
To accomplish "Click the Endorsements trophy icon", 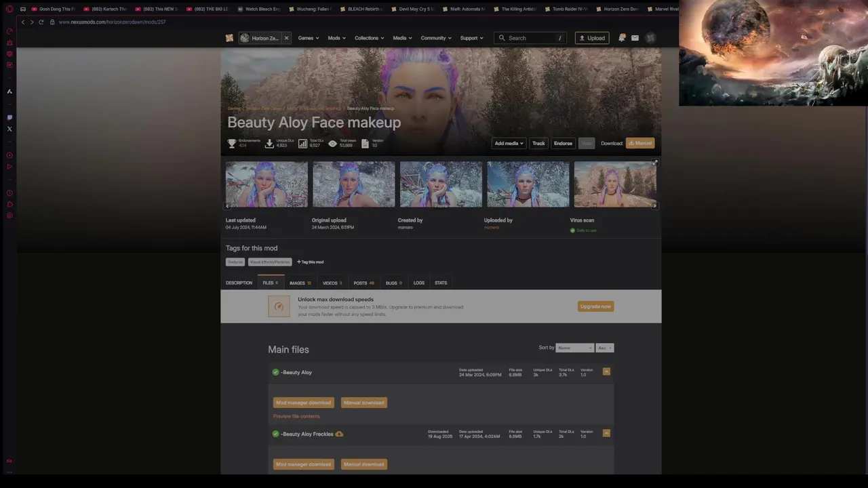I will click(232, 143).
